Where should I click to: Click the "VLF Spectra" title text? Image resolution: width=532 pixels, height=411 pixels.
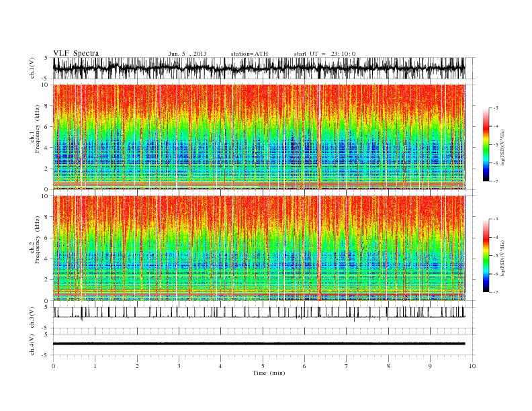coord(76,53)
